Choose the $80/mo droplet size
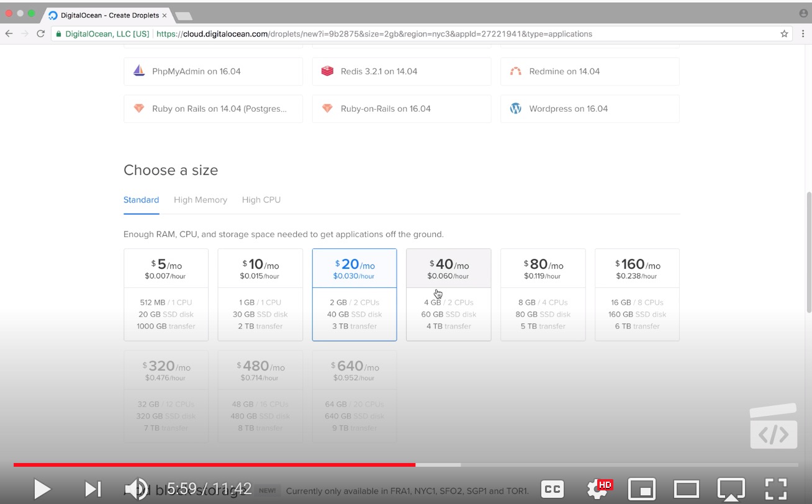 pos(543,295)
